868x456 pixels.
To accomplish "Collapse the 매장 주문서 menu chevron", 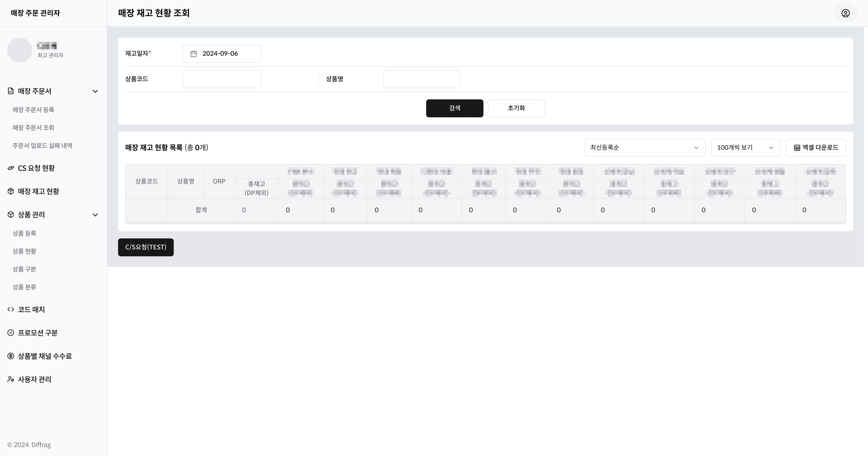I will pos(95,91).
